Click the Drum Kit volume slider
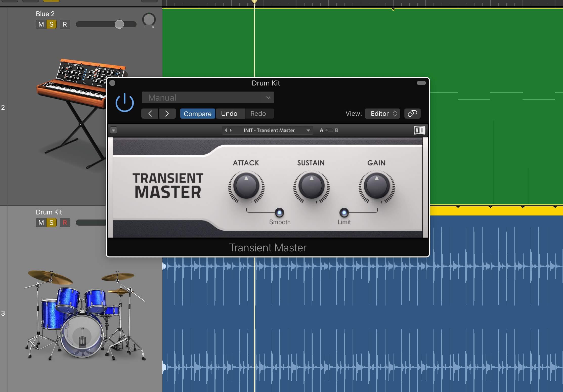Viewport: 563px width, 392px height. click(91, 223)
